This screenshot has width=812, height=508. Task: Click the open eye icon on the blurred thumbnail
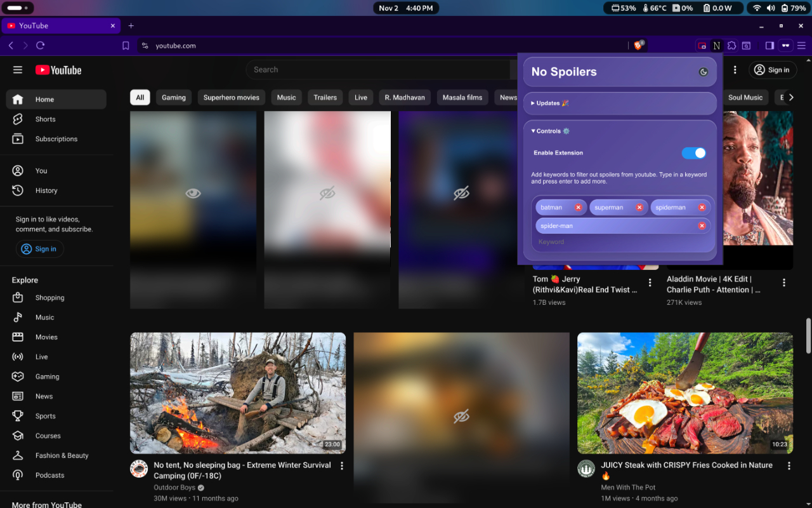tap(193, 194)
